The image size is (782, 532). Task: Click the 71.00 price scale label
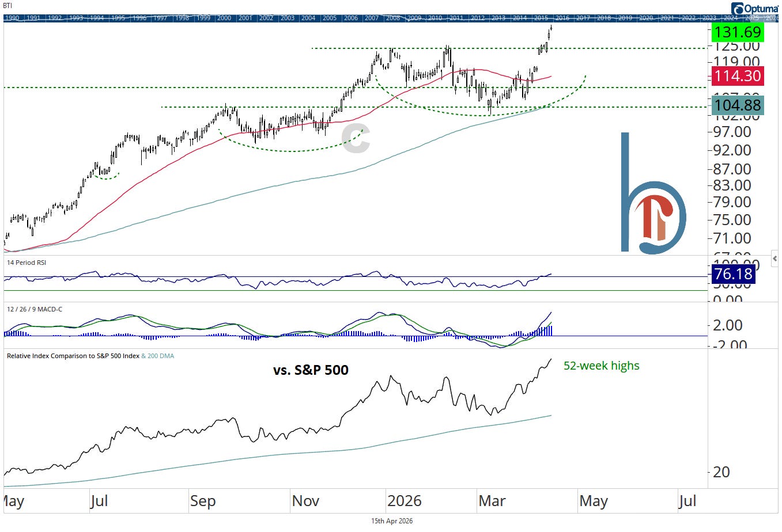[x=732, y=238]
